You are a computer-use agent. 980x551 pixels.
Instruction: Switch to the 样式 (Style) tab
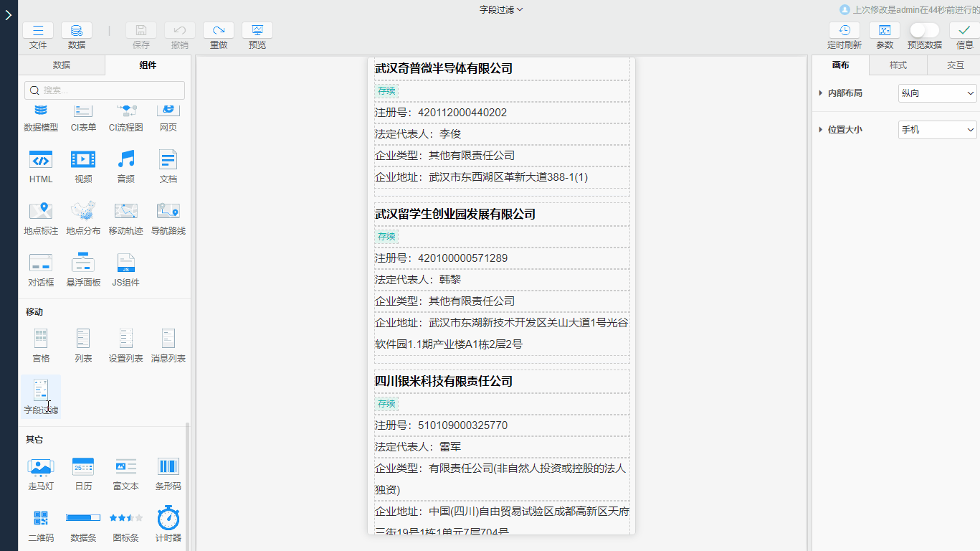(898, 65)
